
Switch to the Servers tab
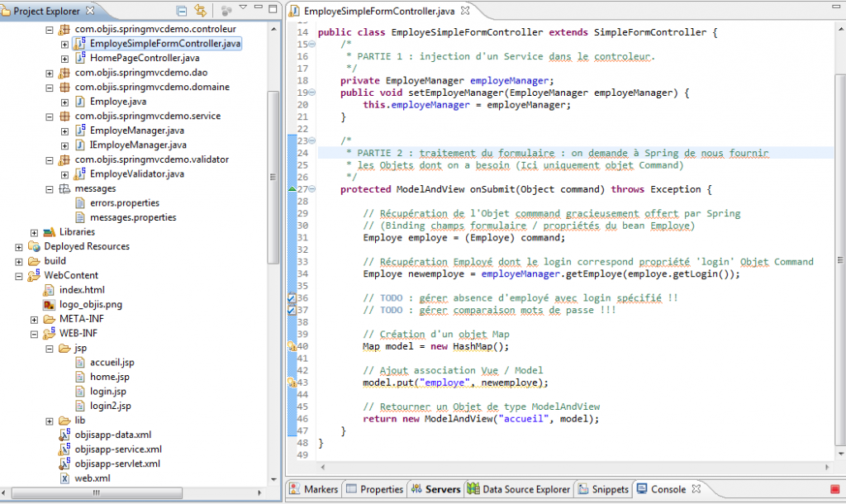[435, 489]
